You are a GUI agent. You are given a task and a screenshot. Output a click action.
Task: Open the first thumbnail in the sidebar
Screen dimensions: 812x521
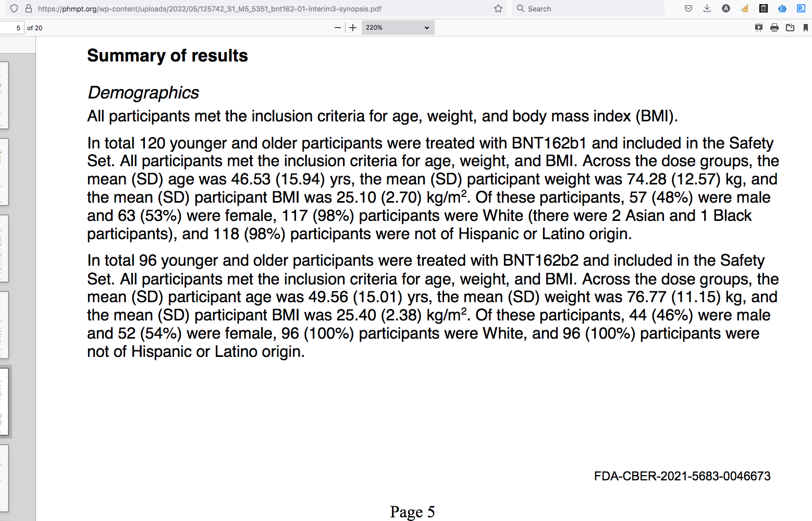click(x=4, y=95)
